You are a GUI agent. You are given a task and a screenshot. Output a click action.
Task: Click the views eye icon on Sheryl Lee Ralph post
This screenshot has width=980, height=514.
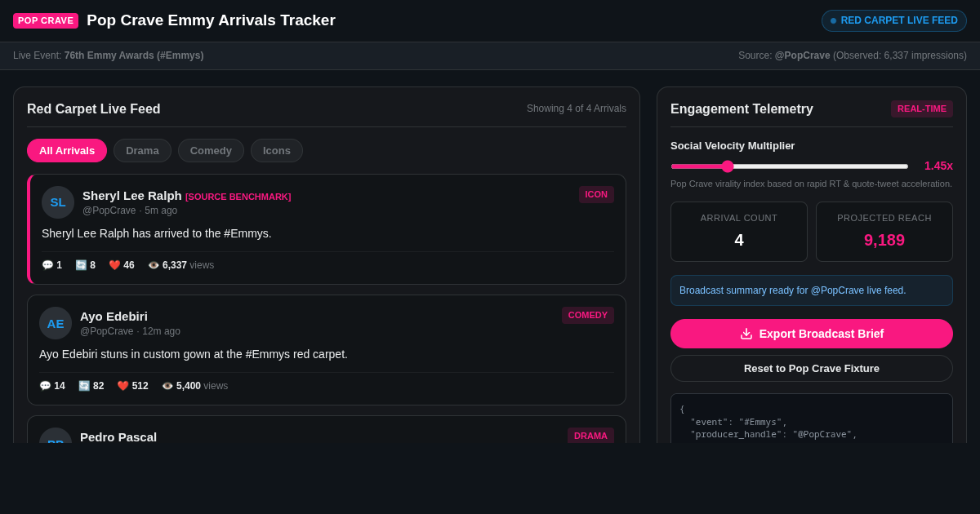coord(154,265)
